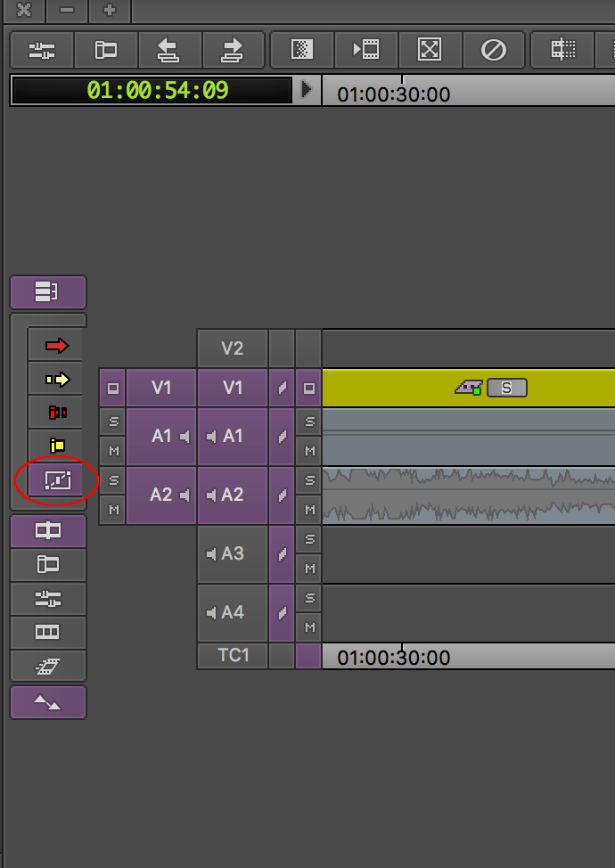Click the Render Effect filmstrip icon

(365, 50)
